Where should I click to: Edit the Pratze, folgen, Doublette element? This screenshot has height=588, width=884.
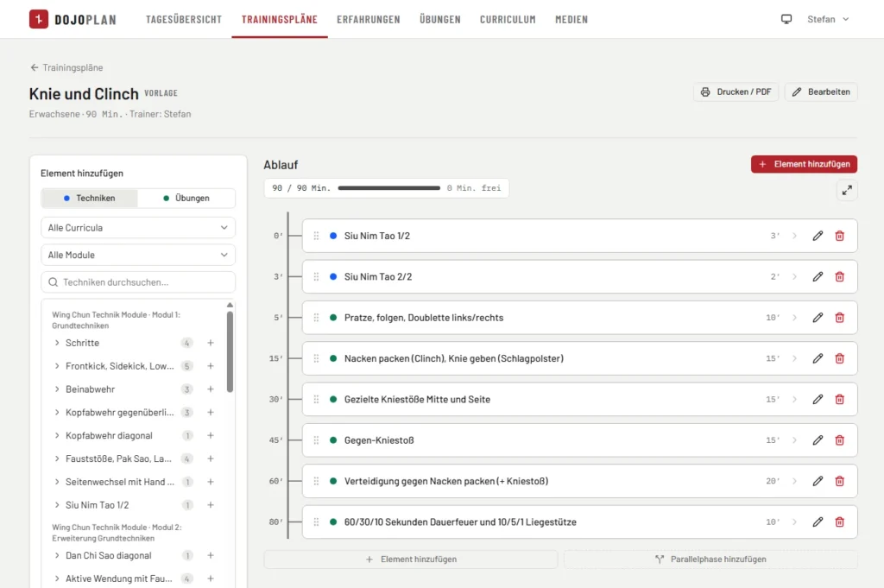pos(818,318)
